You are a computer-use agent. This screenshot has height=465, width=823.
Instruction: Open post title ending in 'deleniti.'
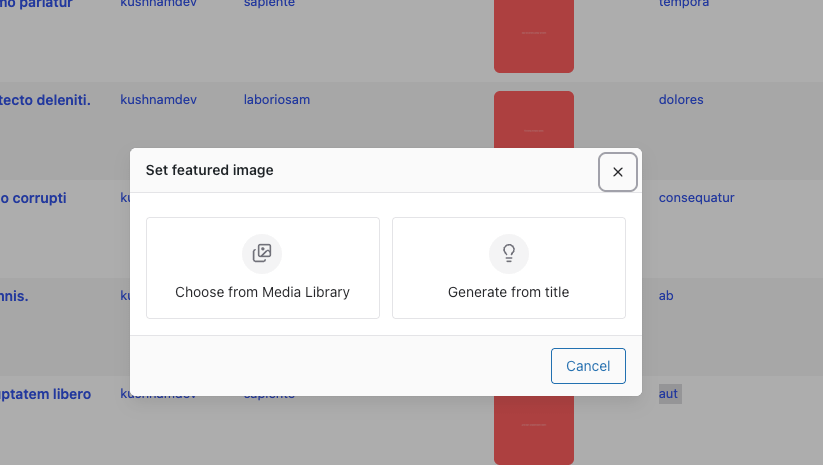(45, 100)
